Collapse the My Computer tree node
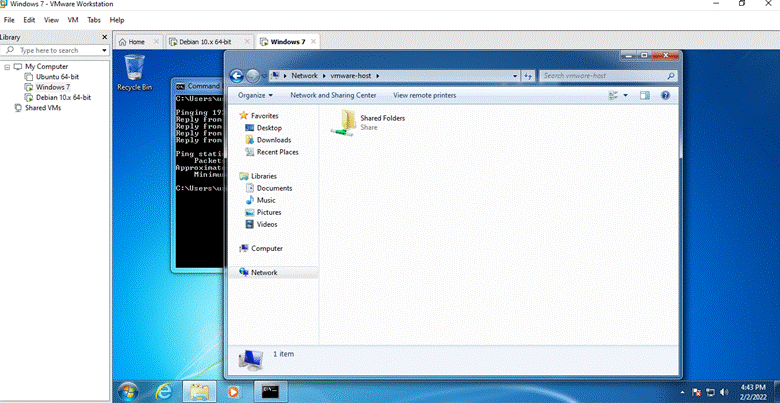This screenshot has height=403, width=780. pos(7,67)
